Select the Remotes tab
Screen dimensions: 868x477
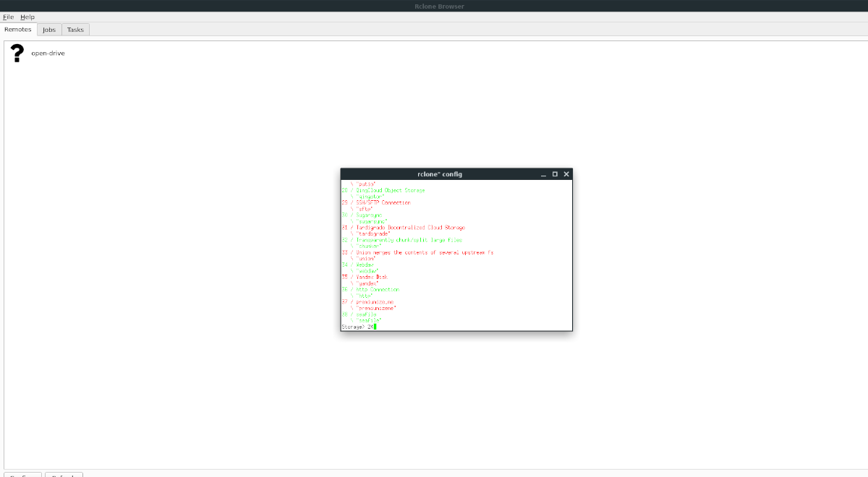click(x=17, y=30)
